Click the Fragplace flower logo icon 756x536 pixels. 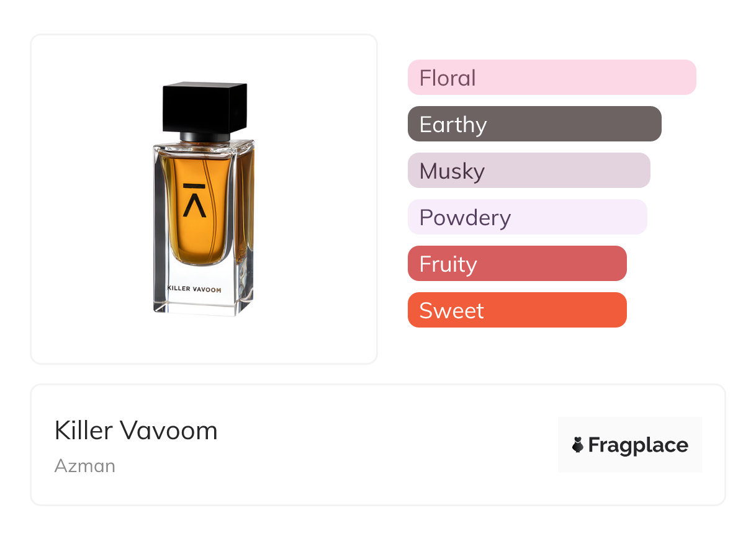[x=578, y=445]
